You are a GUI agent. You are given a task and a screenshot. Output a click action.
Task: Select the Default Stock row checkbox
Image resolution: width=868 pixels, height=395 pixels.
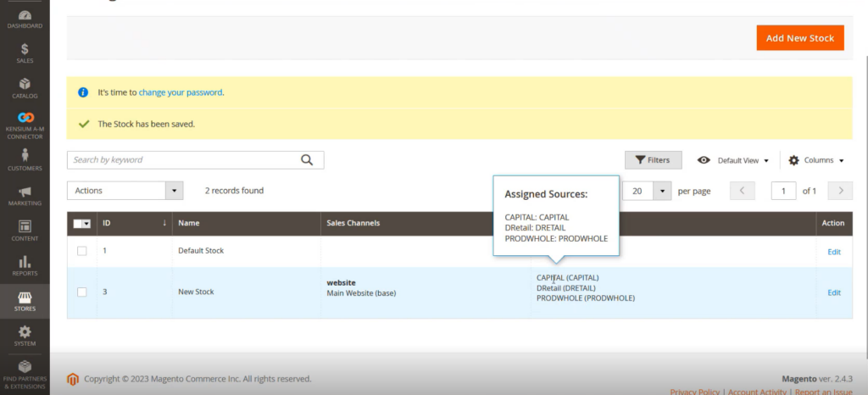click(x=82, y=251)
